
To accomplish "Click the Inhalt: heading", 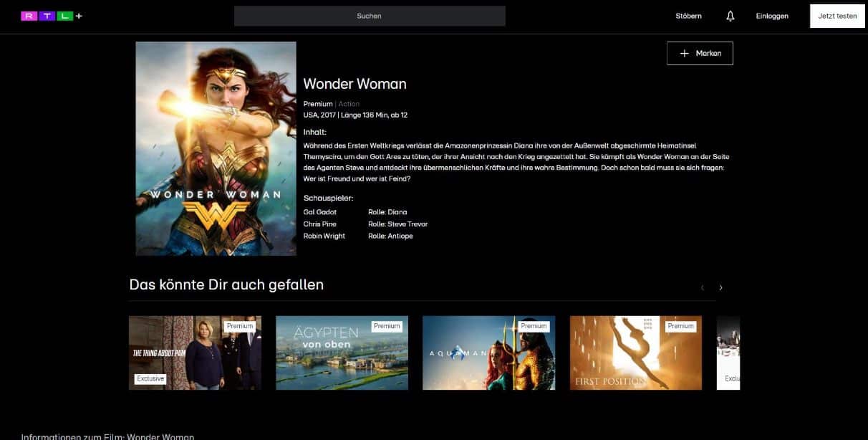I will 315,133.
